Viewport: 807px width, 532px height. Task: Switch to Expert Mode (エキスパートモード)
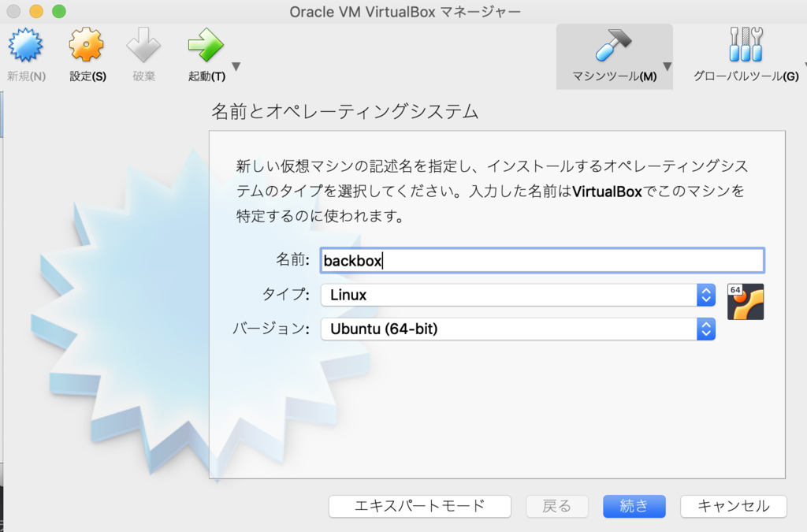tap(419, 506)
